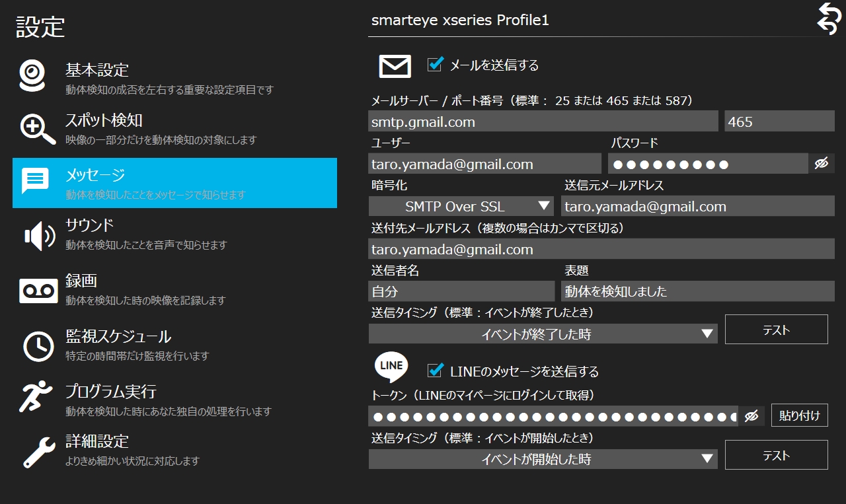Click the clock icon for 監視スケジュール
846x504 pixels.
pyautogui.click(x=38, y=345)
